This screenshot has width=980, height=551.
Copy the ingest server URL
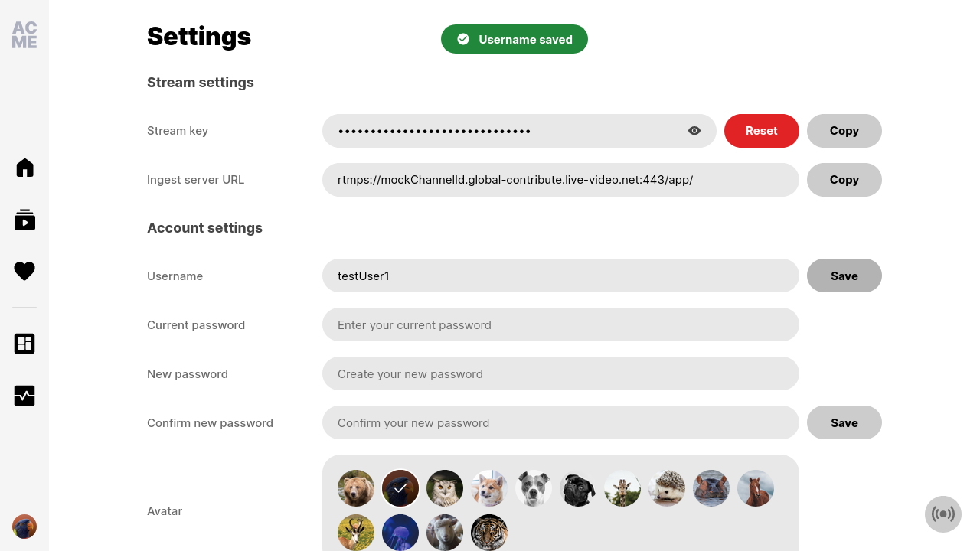click(x=844, y=180)
